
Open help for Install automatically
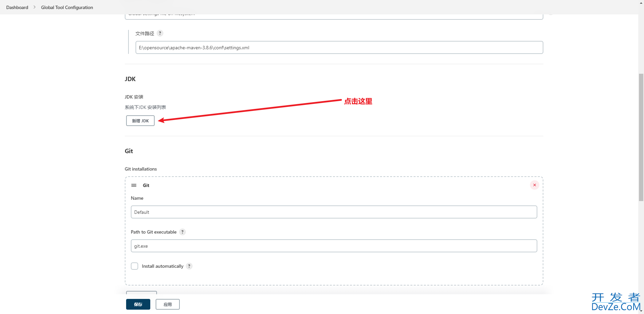pyautogui.click(x=189, y=266)
